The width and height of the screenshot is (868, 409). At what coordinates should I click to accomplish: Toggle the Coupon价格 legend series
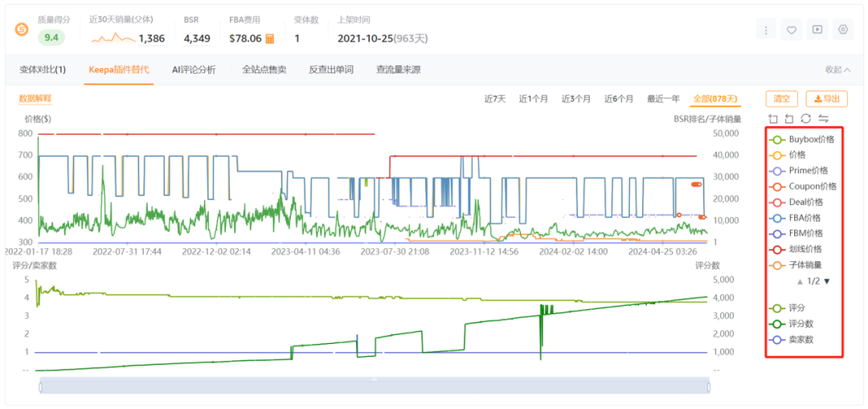coord(805,186)
